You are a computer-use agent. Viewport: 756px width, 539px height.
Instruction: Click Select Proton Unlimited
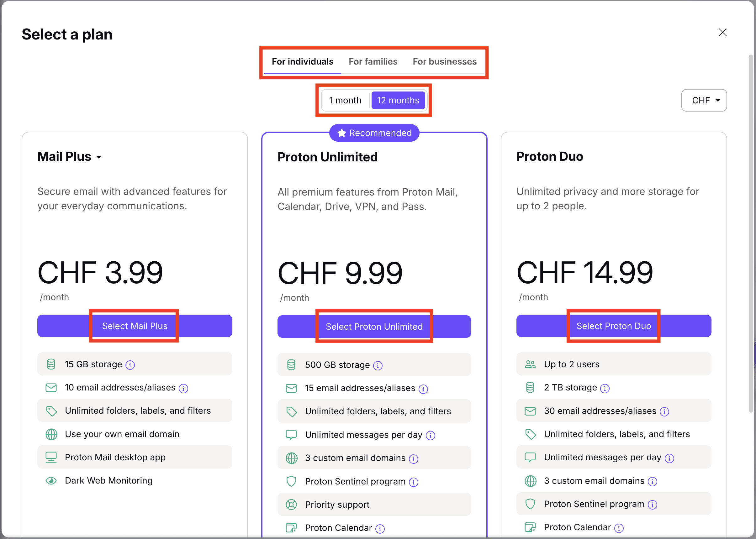(x=374, y=326)
